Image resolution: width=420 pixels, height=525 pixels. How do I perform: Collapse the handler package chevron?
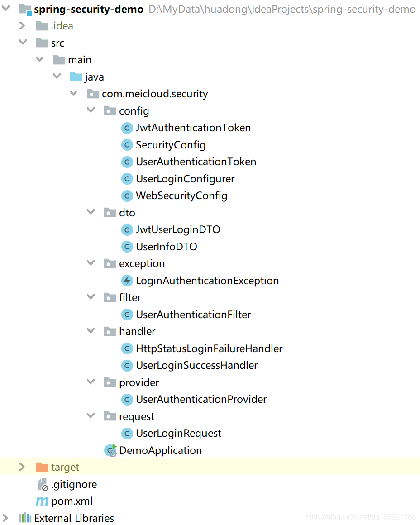[91, 331]
